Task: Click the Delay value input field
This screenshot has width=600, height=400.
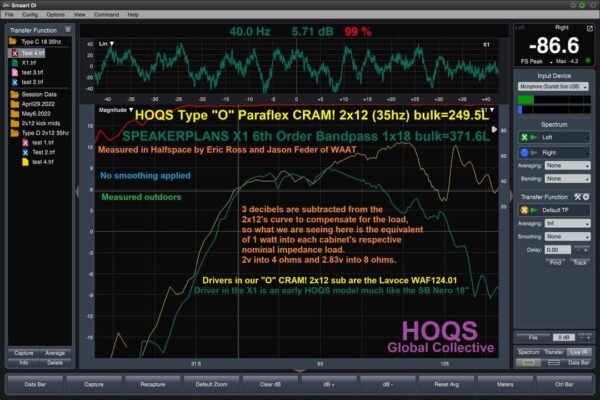Action: pyautogui.click(x=558, y=250)
